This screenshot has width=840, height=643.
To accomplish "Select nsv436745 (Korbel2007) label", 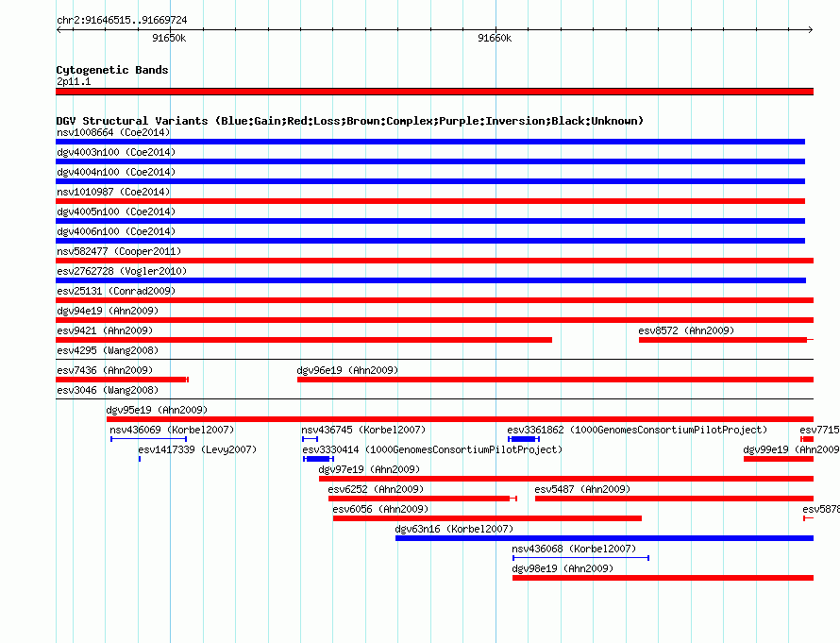I will point(363,430).
